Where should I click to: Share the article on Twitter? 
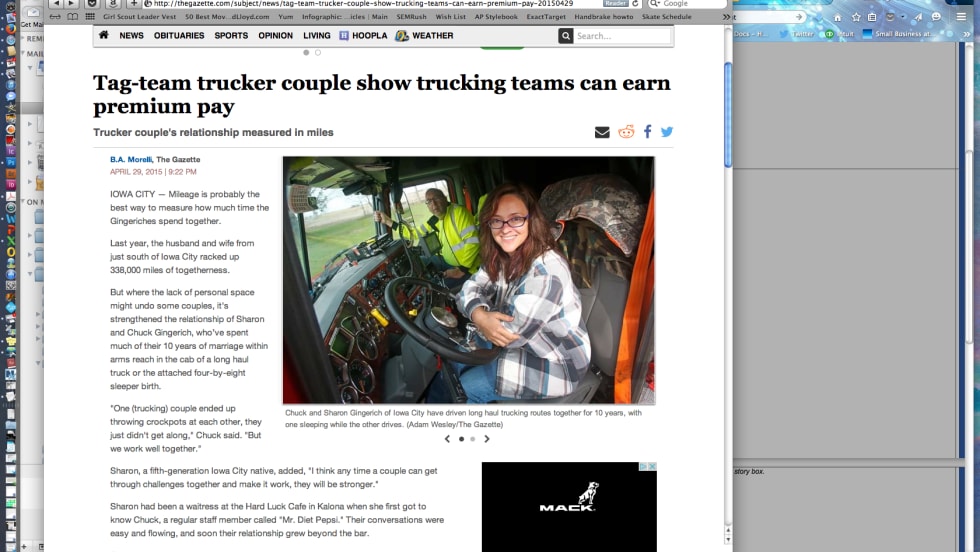point(667,132)
